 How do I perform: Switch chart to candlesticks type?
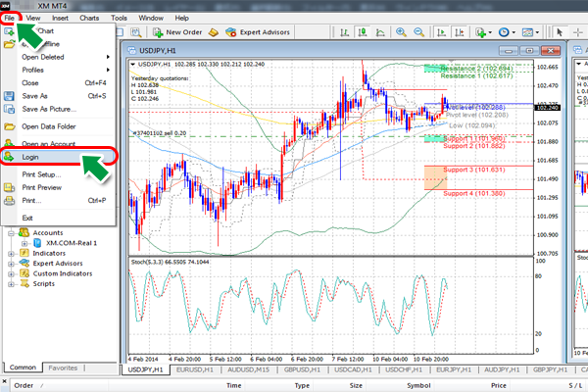[363, 32]
